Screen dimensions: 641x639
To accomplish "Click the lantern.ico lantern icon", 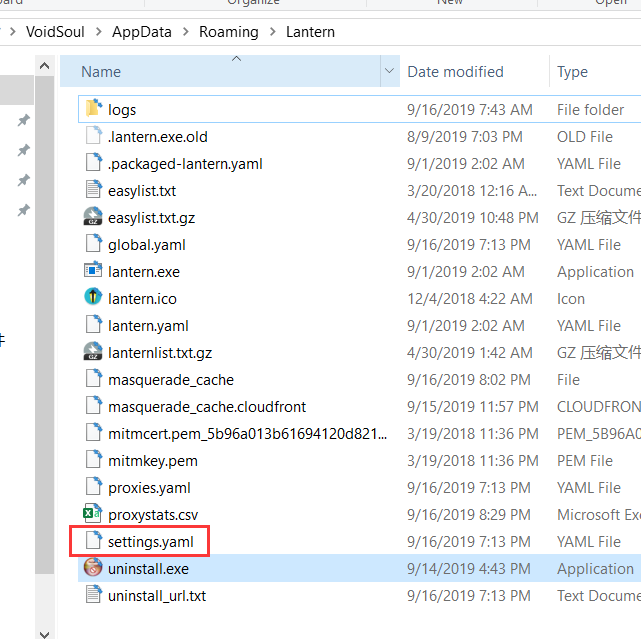I will [x=93, y=297].
